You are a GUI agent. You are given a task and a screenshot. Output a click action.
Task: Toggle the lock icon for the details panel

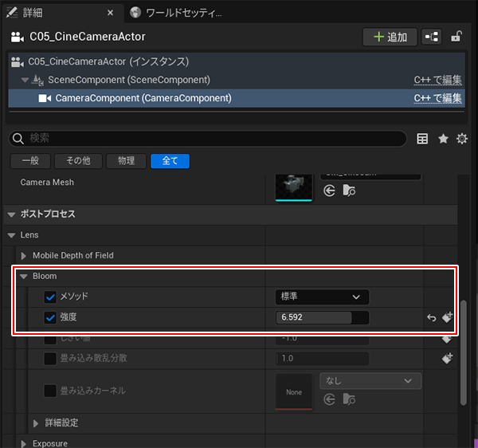coord(456,37)
